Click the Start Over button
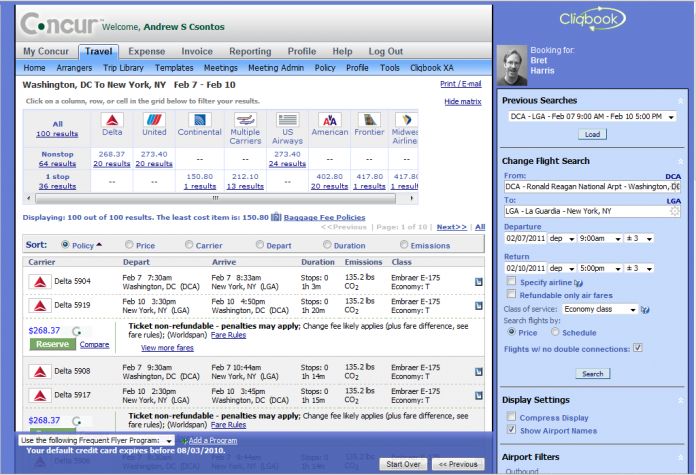Viewport: 696px width, 475px height. point(403,464)
